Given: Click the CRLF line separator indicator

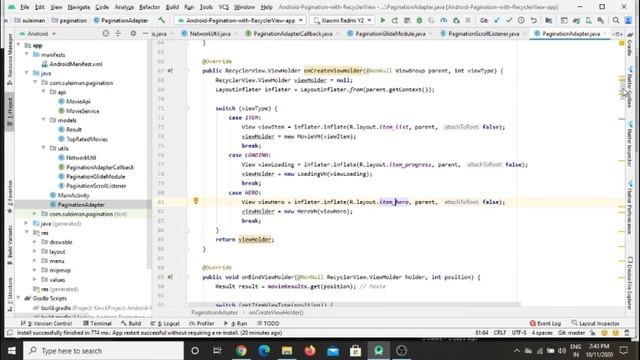Looking at the screenshot, I should click(500, 333).
